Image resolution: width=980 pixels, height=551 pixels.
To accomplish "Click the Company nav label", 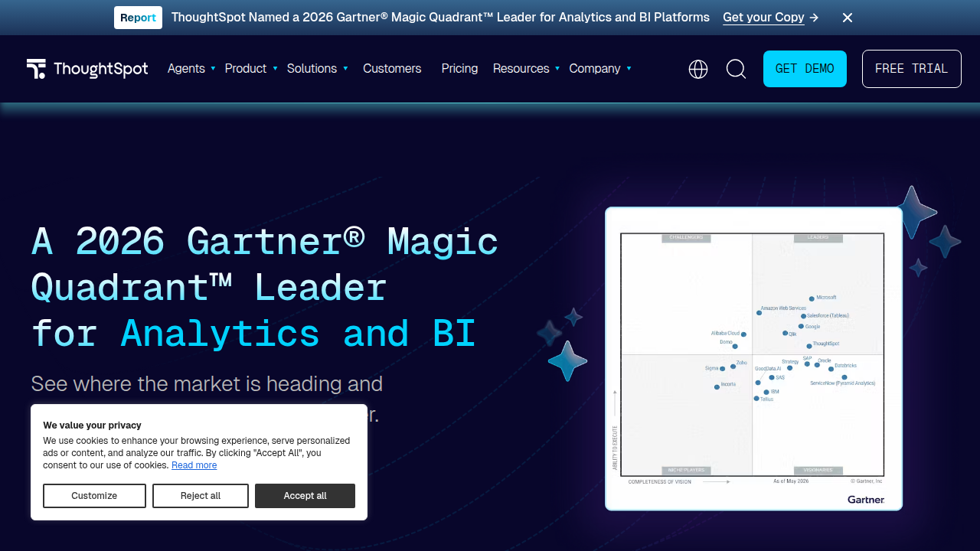I will click(x=594, y=69).
